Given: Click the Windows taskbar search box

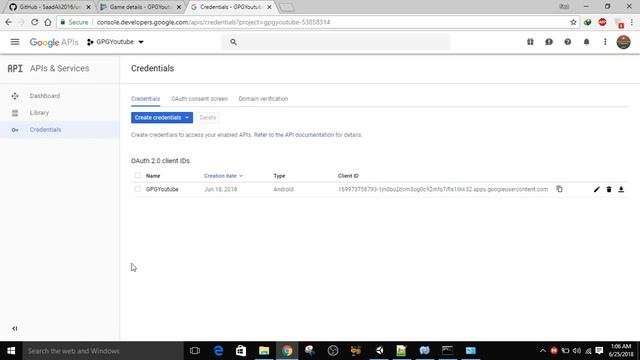Looking at the screenshot, I should tap(103, 351).
